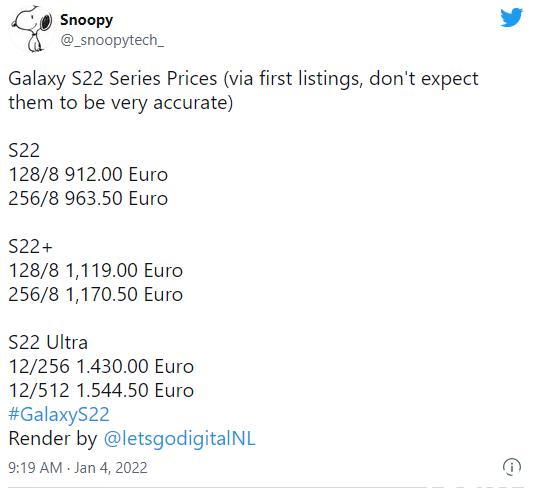
Task: Select the 256/8 1,170.50 Euro line
Action: 95,295
